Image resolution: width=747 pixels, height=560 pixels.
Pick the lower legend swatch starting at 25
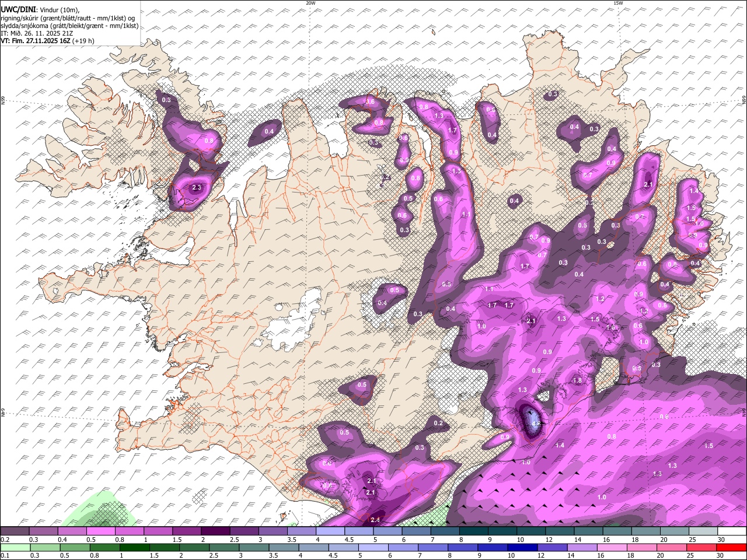click(x=701, y=548)
